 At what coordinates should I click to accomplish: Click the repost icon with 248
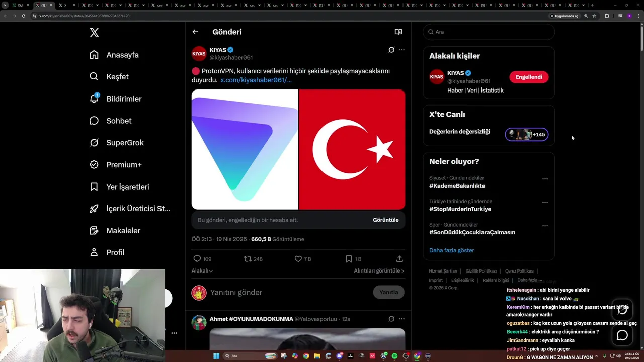(x=248, y=259)
